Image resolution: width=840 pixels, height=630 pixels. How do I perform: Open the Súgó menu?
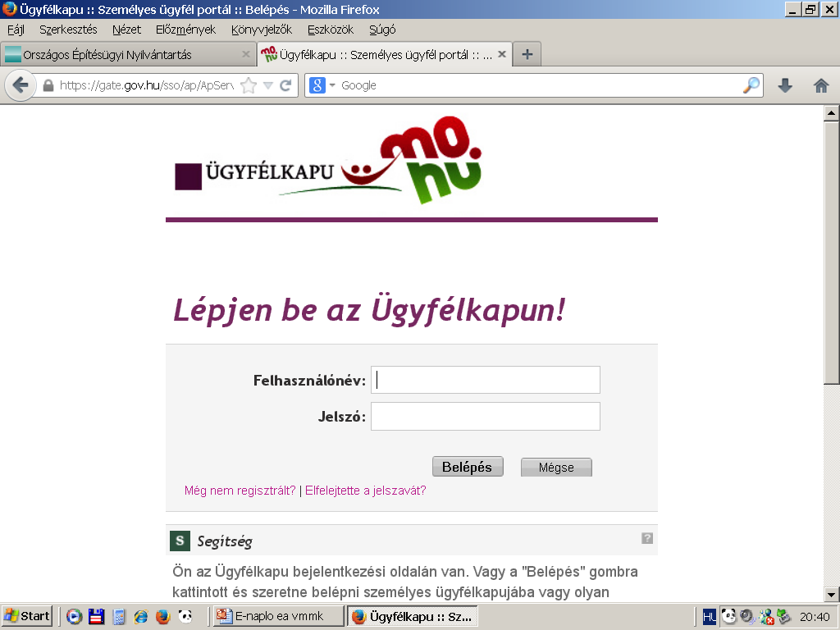point(382,30)
